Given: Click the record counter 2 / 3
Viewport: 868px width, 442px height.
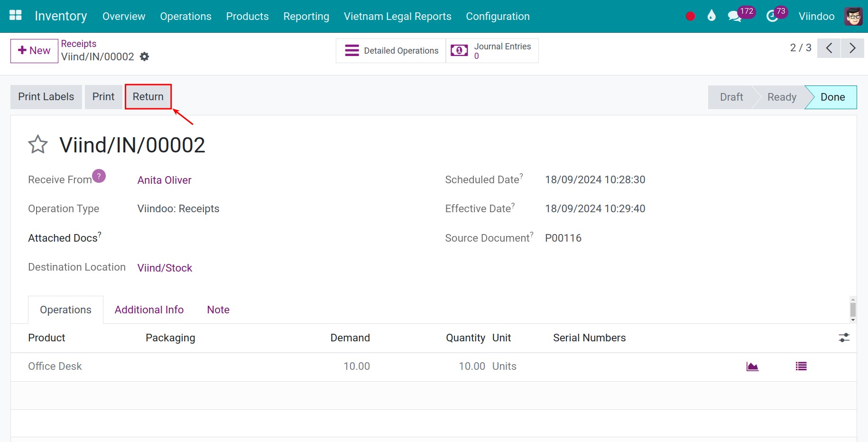Looking at the screenshot, I should [x=801, y=48].
